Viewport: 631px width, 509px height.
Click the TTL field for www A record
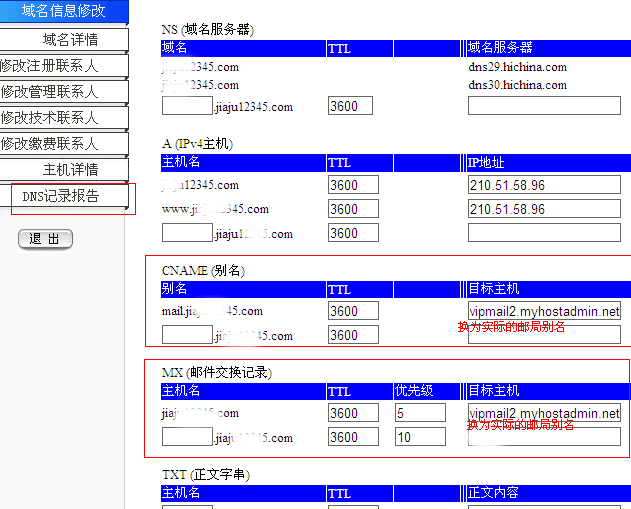tap(353, 210)
